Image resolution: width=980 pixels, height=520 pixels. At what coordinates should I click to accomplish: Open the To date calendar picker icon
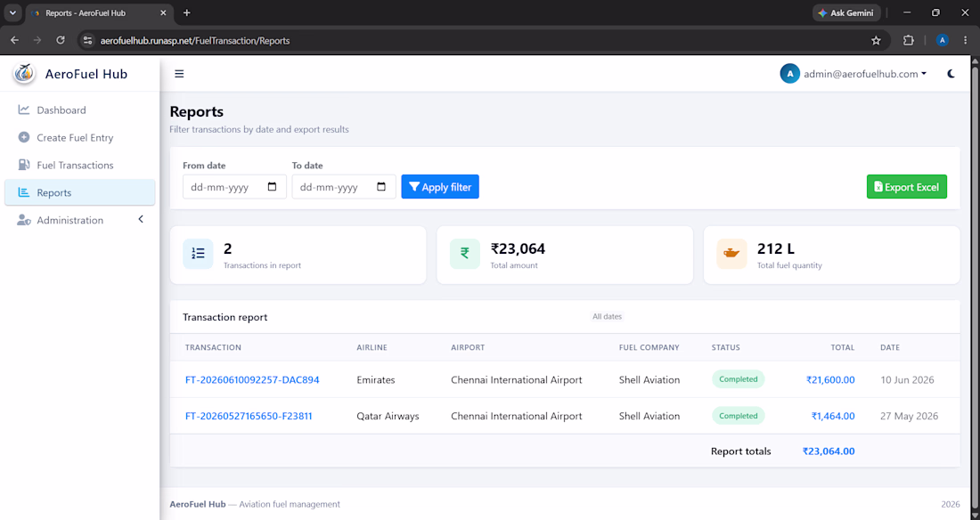tap(381, 187)
